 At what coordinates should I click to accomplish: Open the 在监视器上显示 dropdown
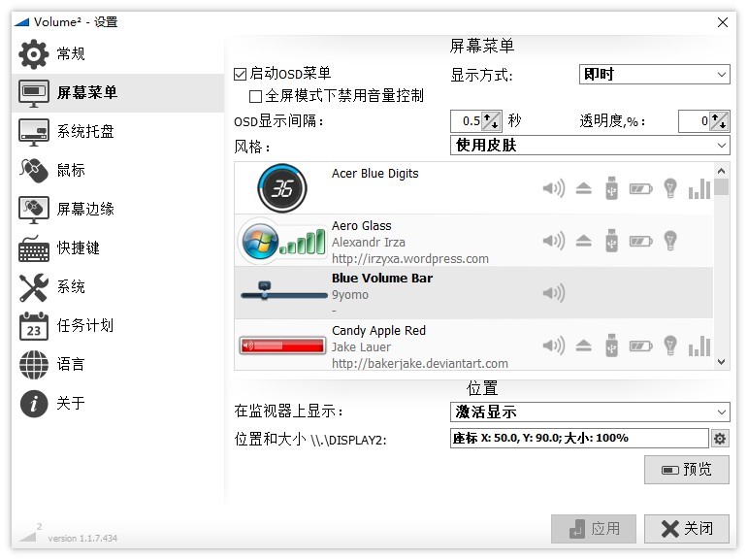point(590,412)
